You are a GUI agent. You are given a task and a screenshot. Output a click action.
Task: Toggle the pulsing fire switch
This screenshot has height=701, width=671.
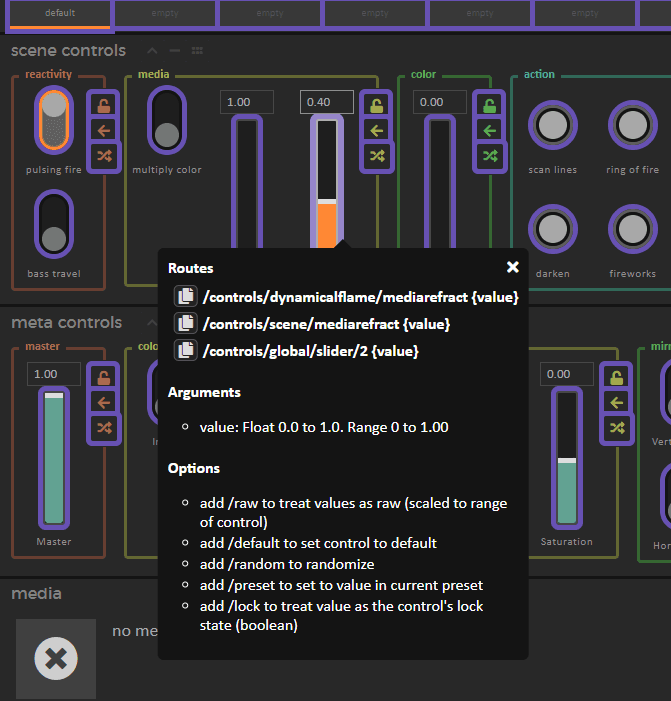pos(54,118)
